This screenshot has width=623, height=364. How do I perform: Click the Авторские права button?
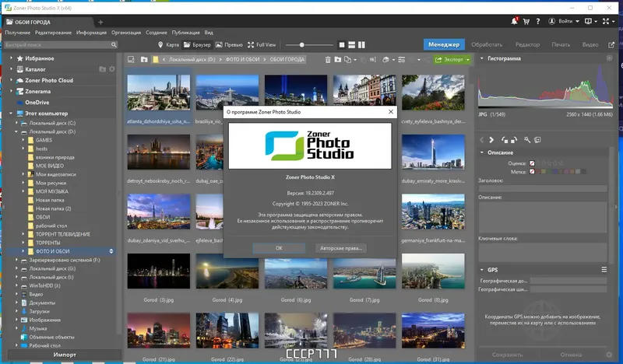pos(341,248)
